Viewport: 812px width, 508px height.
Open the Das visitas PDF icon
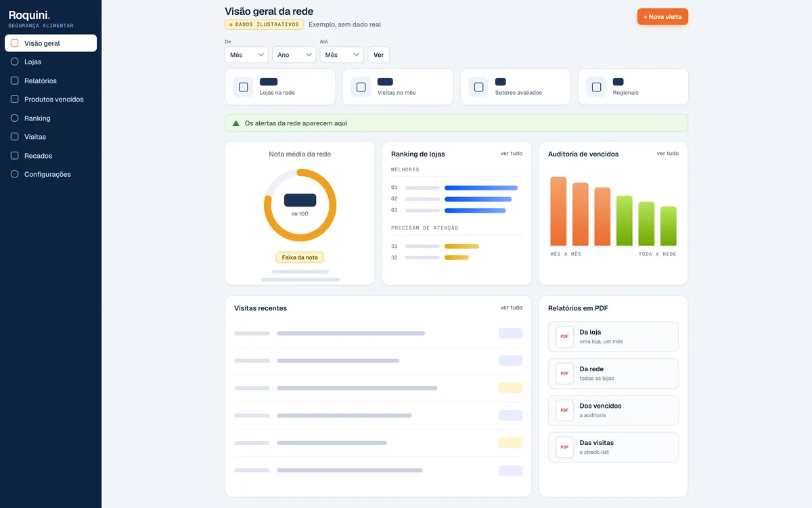click(x=564, y=447)
